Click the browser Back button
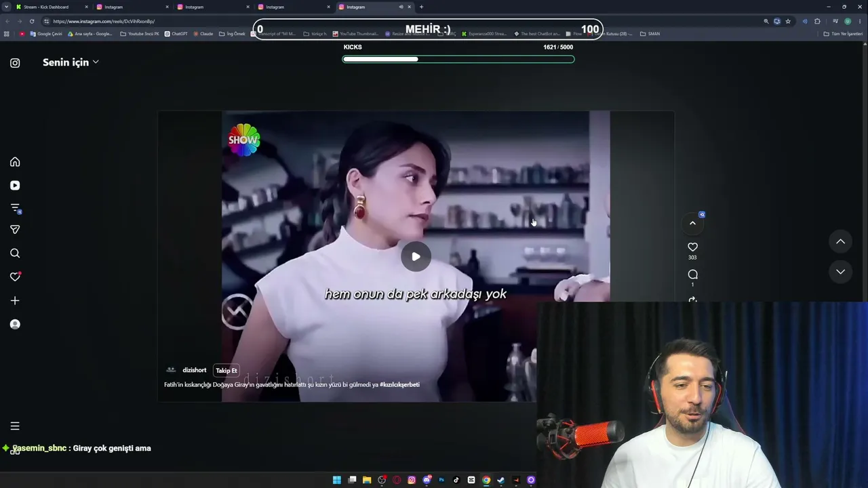 click(x=7, y=21)
